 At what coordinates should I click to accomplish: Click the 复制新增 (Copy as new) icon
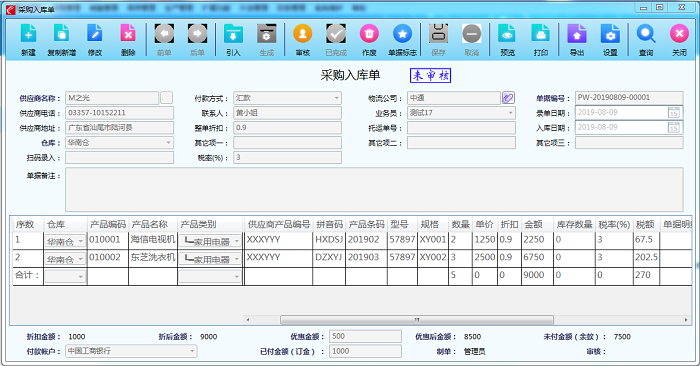[x=62, y=34]
